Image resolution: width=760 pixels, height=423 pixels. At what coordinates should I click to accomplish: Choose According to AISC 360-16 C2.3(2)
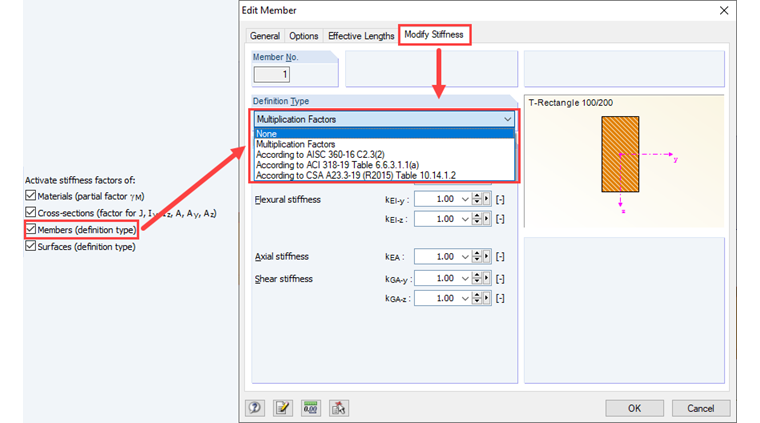[x=384, y=155]
